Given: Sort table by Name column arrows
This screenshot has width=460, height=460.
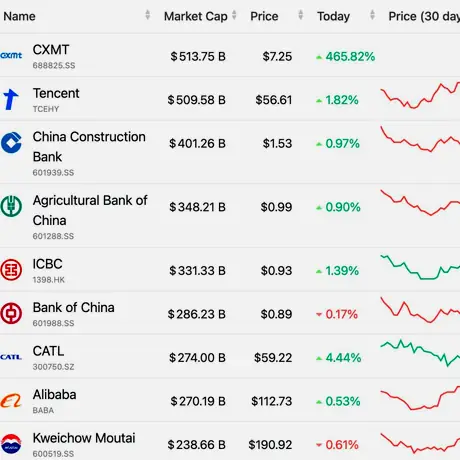Looking at the screenshot, I should pyautogui.click(x=148, y=15).
